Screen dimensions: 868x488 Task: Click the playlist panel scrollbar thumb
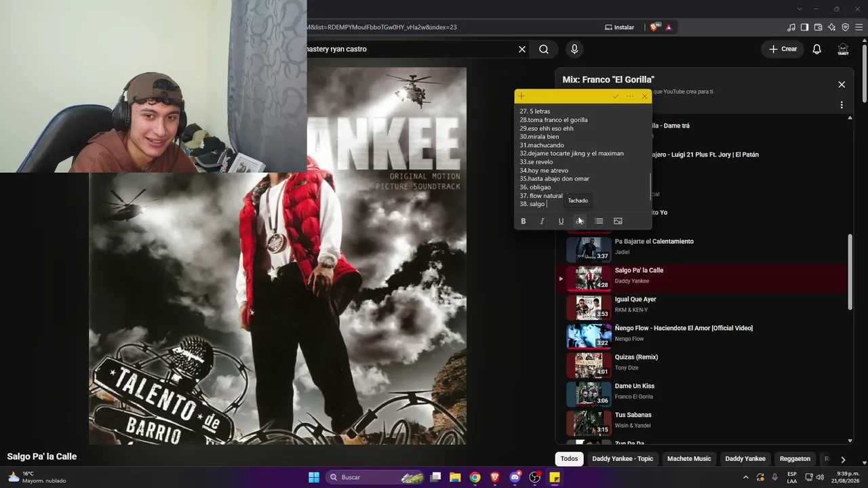point(850,272)
